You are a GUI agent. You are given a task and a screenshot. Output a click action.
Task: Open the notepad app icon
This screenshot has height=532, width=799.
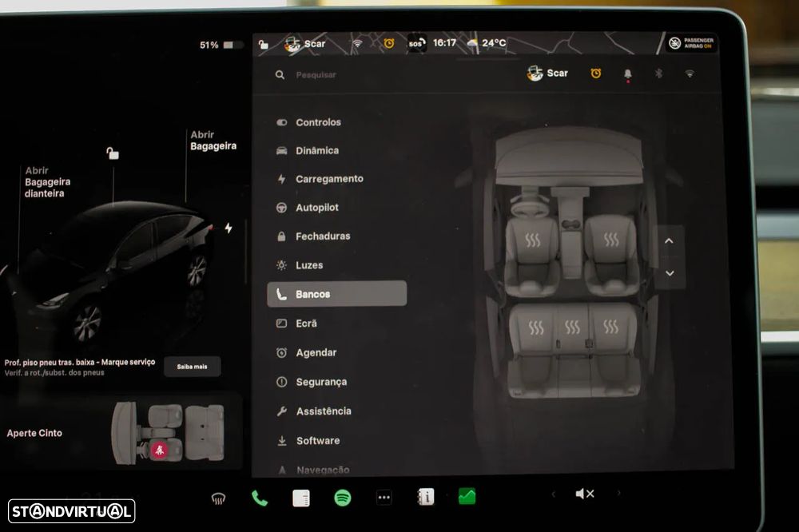(x=301, y=498)
